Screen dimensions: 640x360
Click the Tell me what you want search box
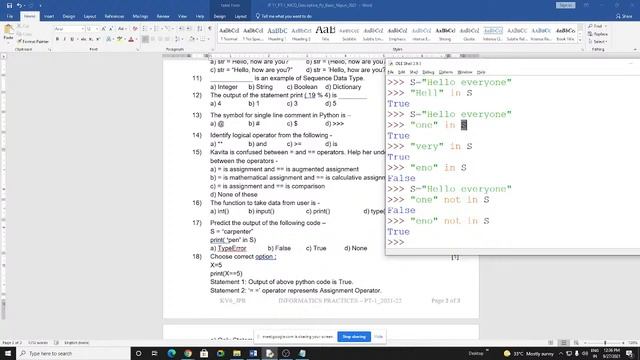[x=284, y=16]
